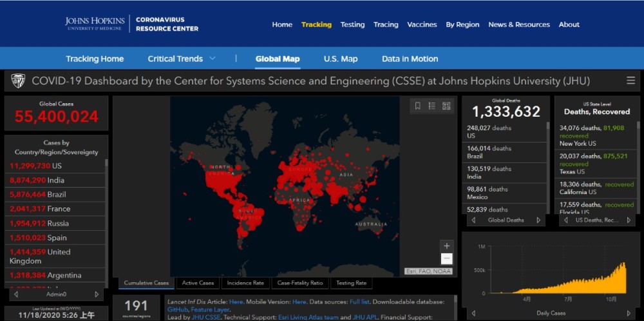Open the Mobile Version Here link

pyautogui.click(x=299, y=302)
